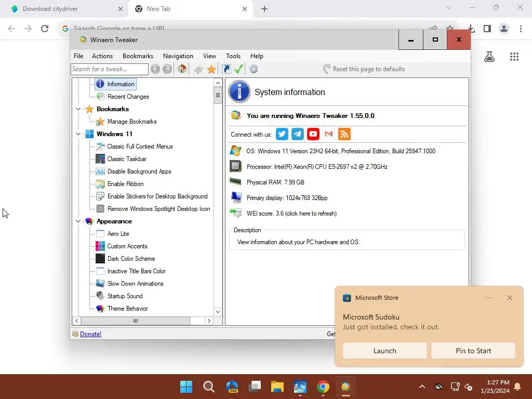Open Winaero Twitter link icon
The height and width of the screenshot is (399, 532).
point(282,134)
